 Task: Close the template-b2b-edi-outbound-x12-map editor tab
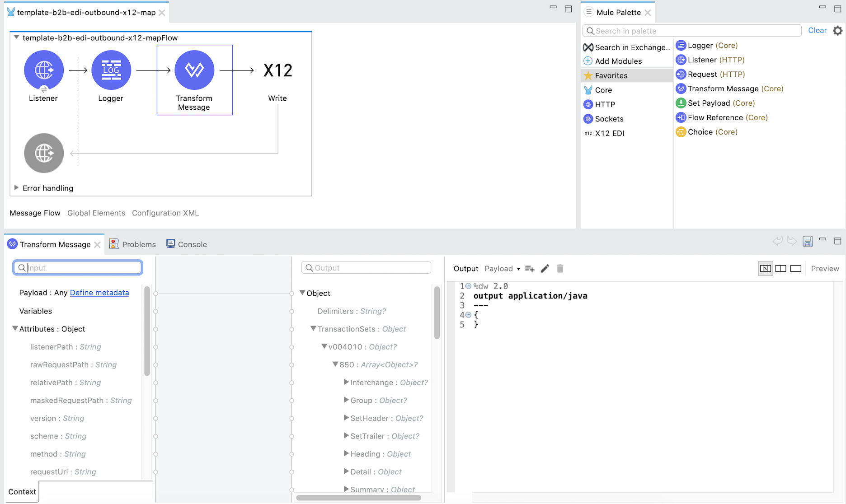point(162,13)
